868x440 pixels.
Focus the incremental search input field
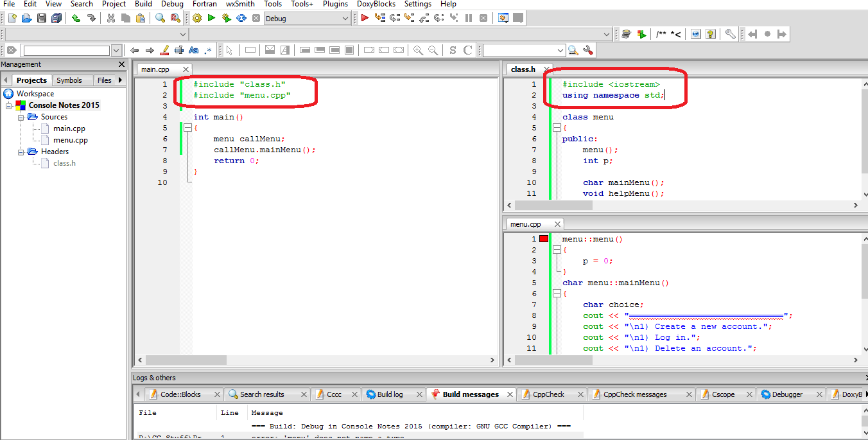66,50
